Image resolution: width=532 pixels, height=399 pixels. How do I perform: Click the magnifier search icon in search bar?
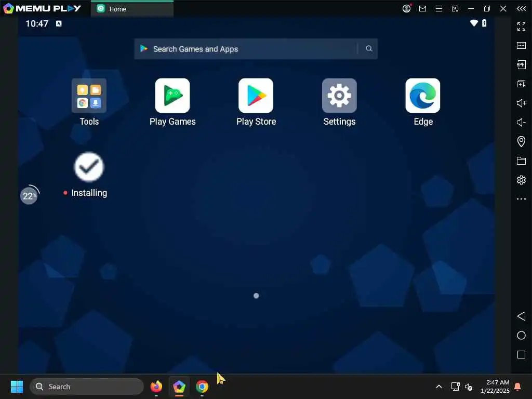369,49
